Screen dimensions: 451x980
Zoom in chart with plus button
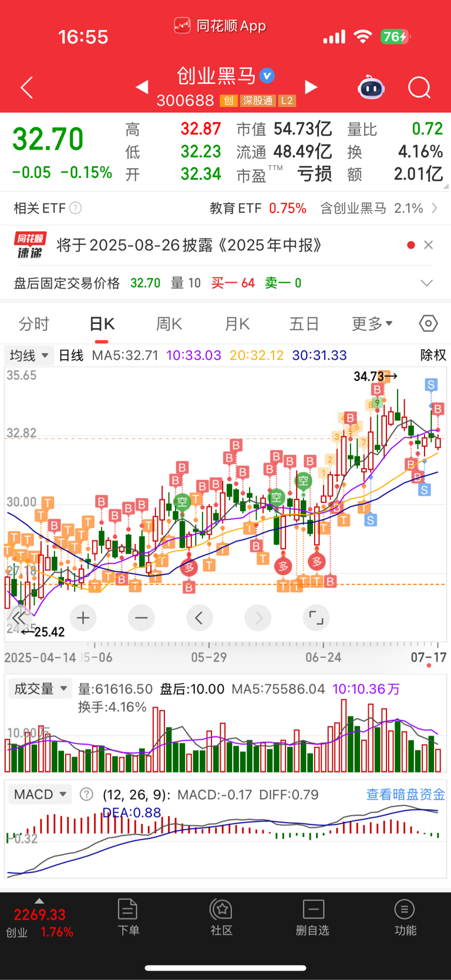(83, 618)
